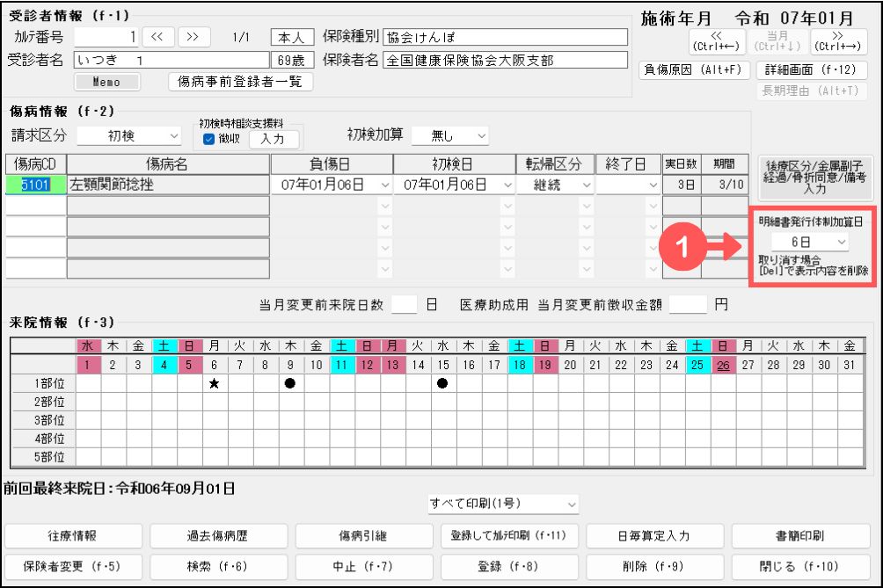Screen dimensions: 883x588
Task: Toggle the 徴収 checkbox
Action: tap(209, 139)
